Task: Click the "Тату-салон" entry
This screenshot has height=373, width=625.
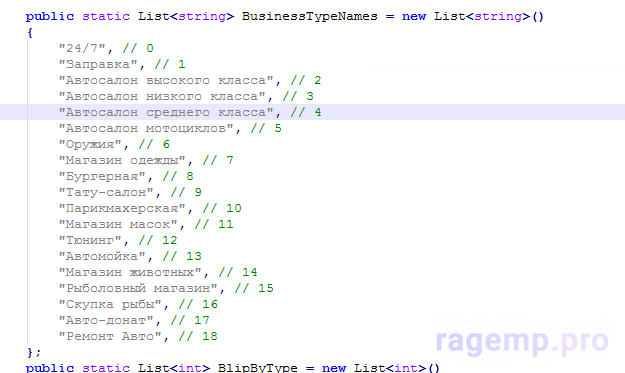Action: 106,192
